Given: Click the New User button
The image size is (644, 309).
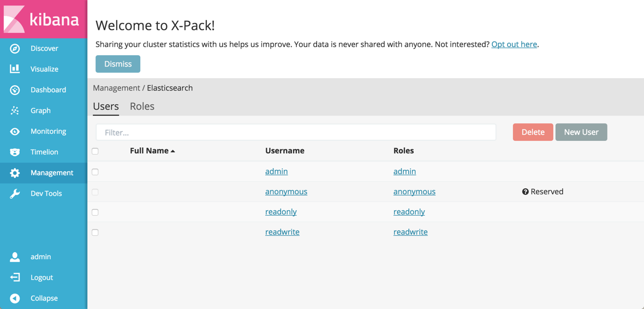Looking at the screenshot, I should pos(581,132).
